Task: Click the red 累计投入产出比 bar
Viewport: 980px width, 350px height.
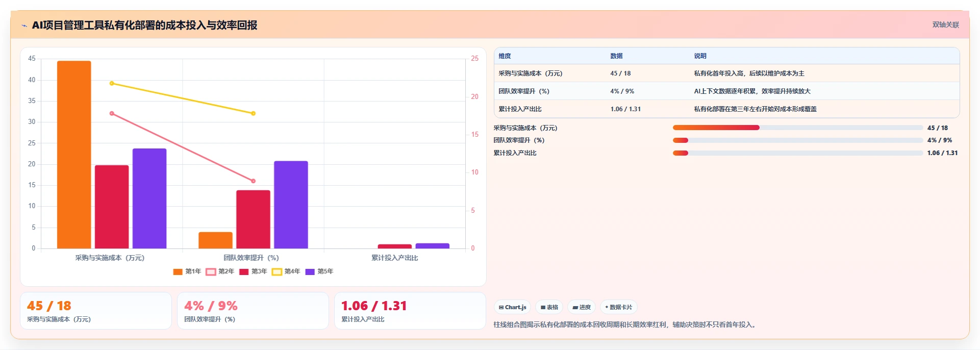Action: click(394, 246)
